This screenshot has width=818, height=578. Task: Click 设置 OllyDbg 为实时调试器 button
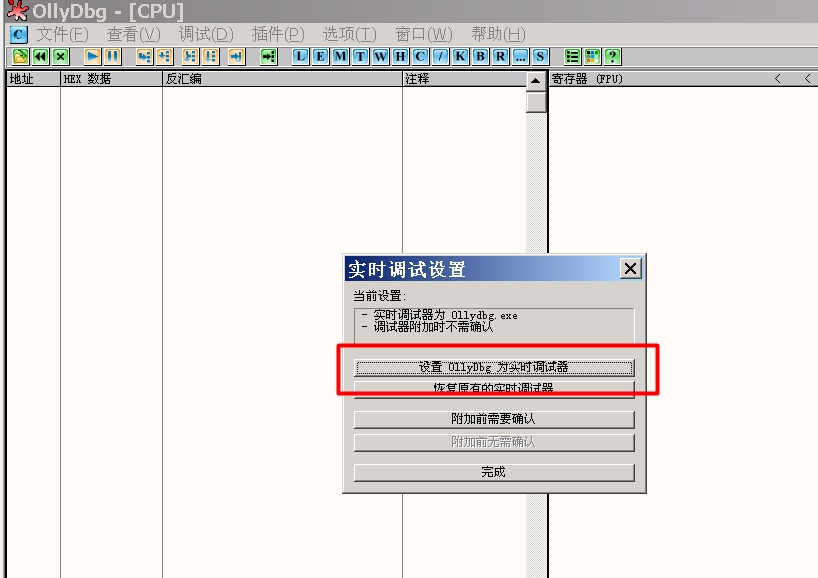click(x=494, y=367)
